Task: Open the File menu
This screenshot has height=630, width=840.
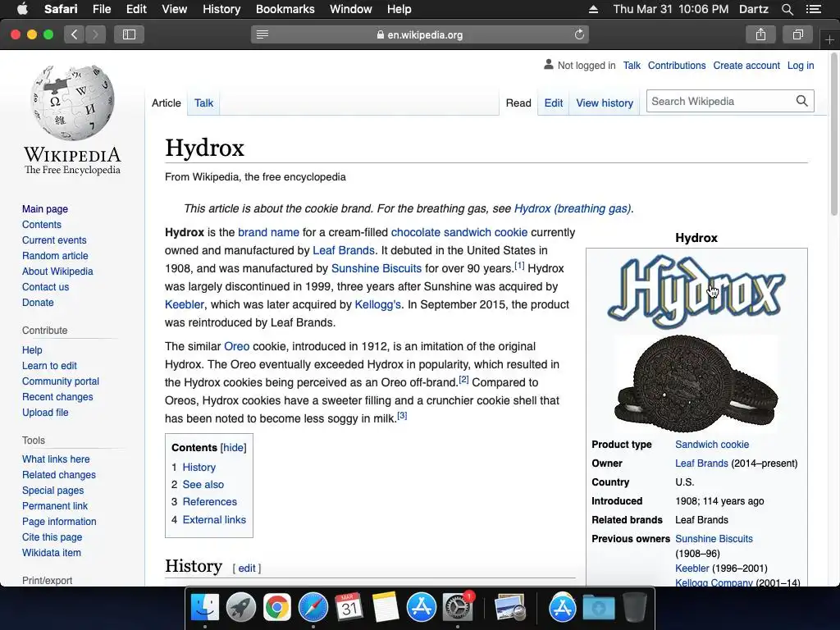Action: click(101, 9)
